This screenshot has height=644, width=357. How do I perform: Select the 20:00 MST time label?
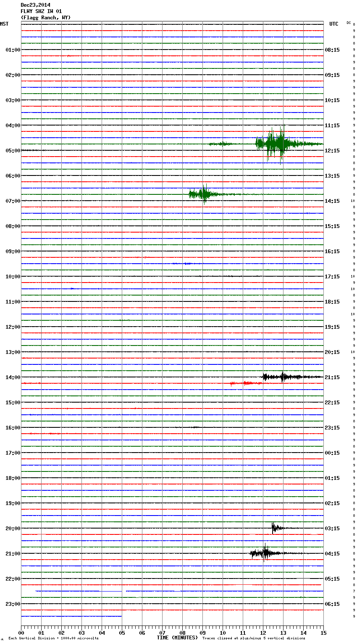click(13, 529)
